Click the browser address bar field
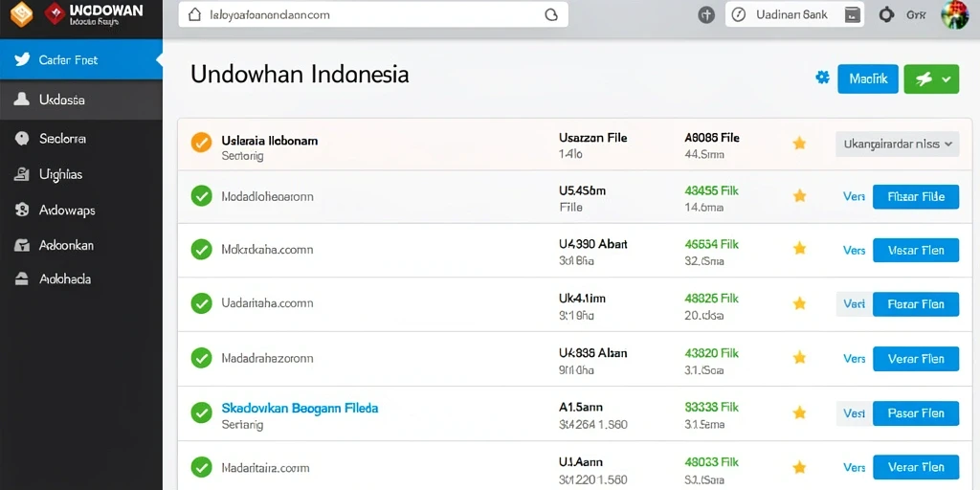The height and width of the screenshot is (490, 980). 373,14
